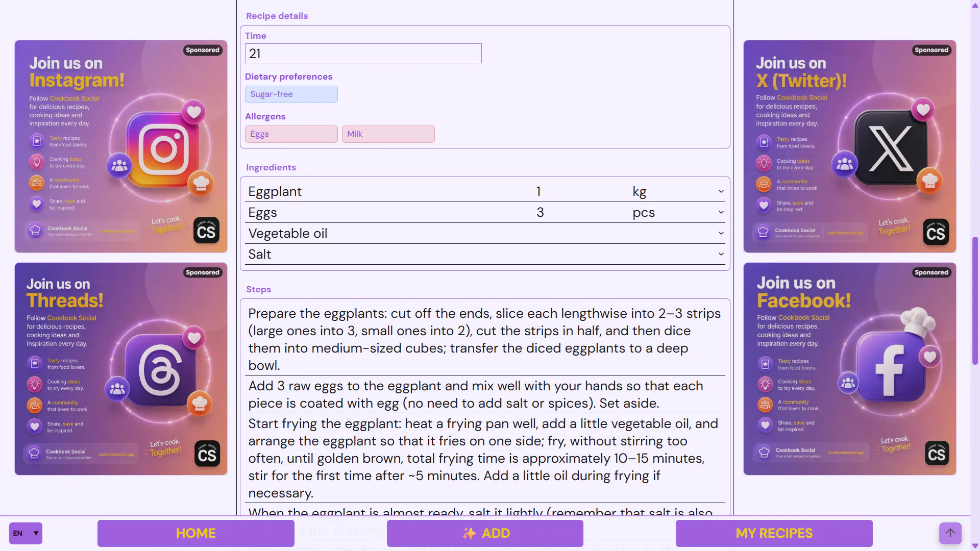
Task: Click the Time input field
Action: (363, 54)
